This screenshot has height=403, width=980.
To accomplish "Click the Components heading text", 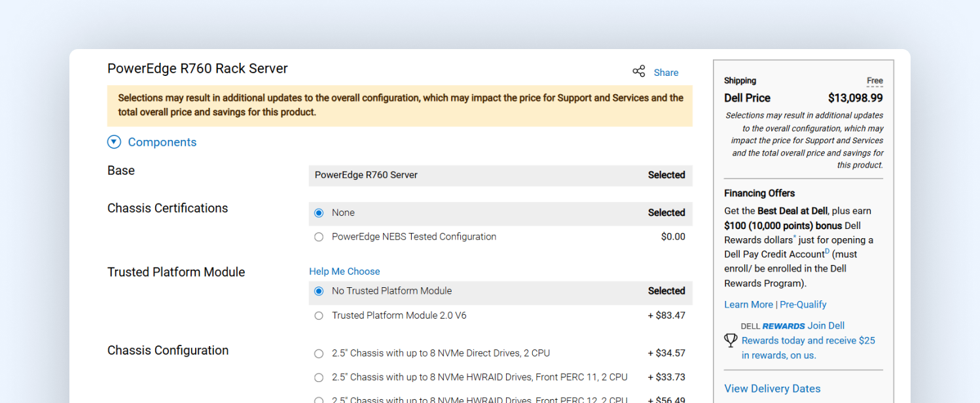I will click(162, 142).
